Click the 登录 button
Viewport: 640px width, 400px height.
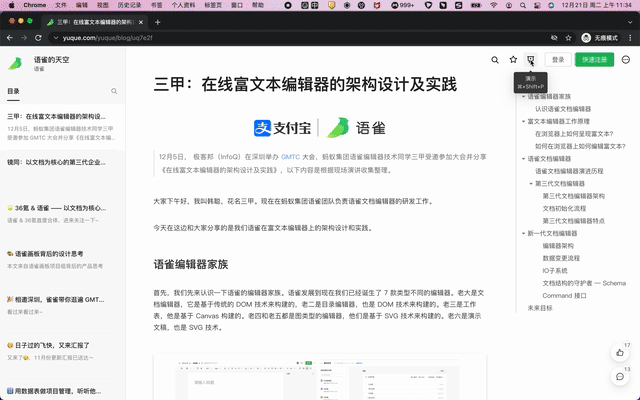(x=558, y=60)
